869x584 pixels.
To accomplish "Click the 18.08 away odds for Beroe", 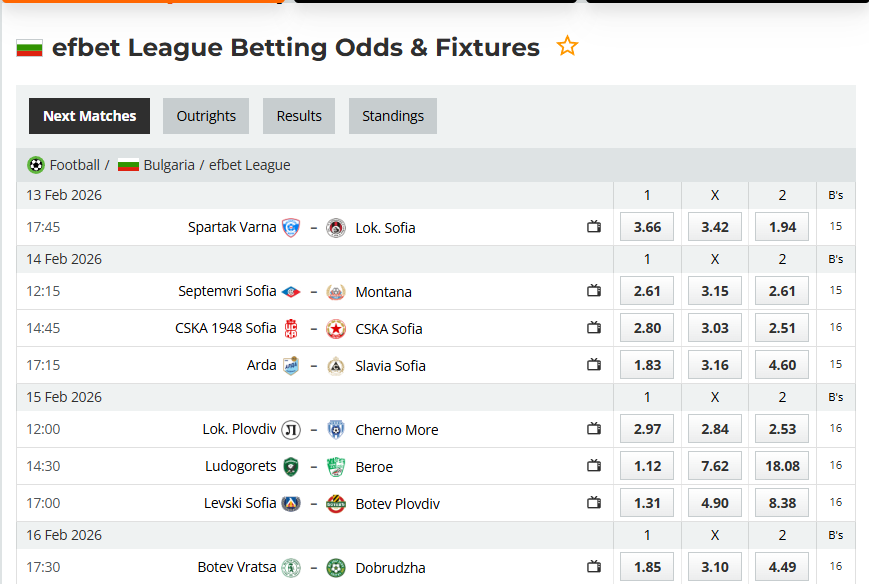I will click(x=781, y=465).
